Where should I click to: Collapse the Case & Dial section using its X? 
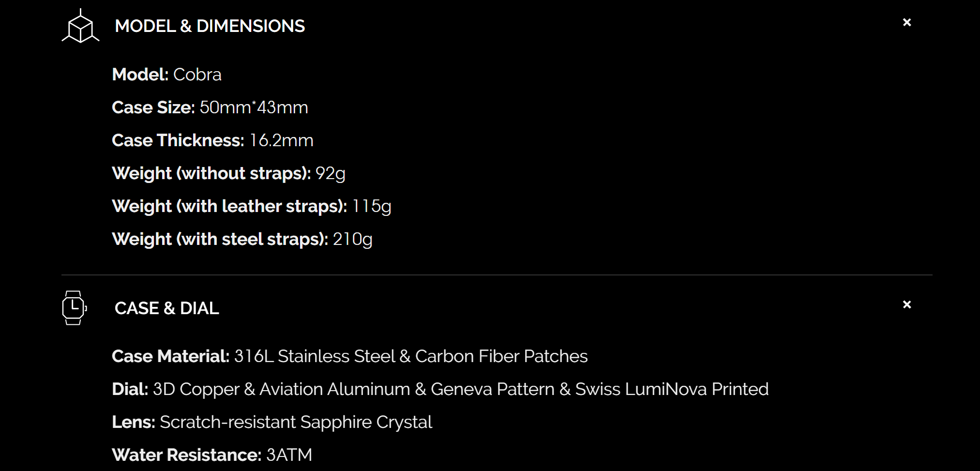click(x=907, y=304)
